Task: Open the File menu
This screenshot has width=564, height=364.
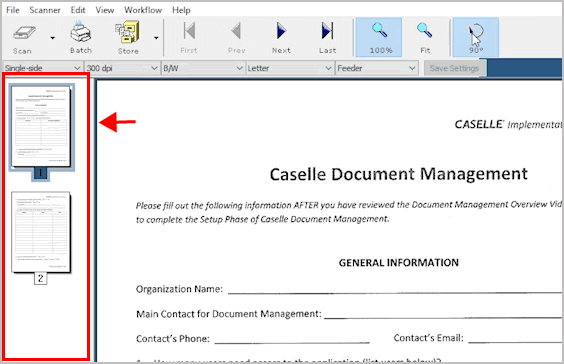Action: pyautogui.click(x=13, y=10)
